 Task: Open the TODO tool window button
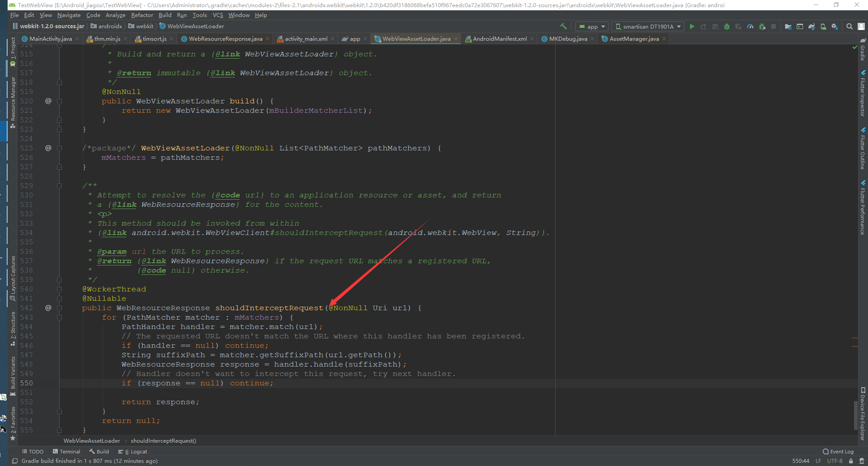(x=33, y=452)
